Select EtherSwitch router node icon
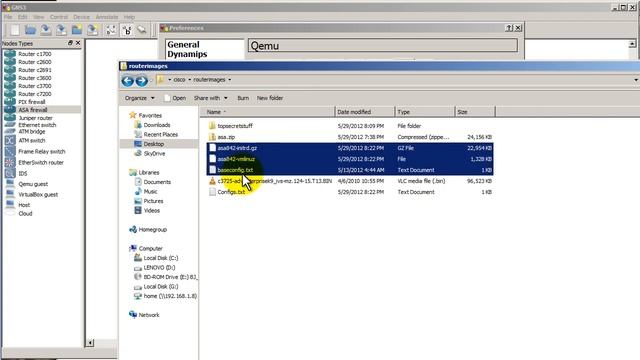 pos(10,162)
